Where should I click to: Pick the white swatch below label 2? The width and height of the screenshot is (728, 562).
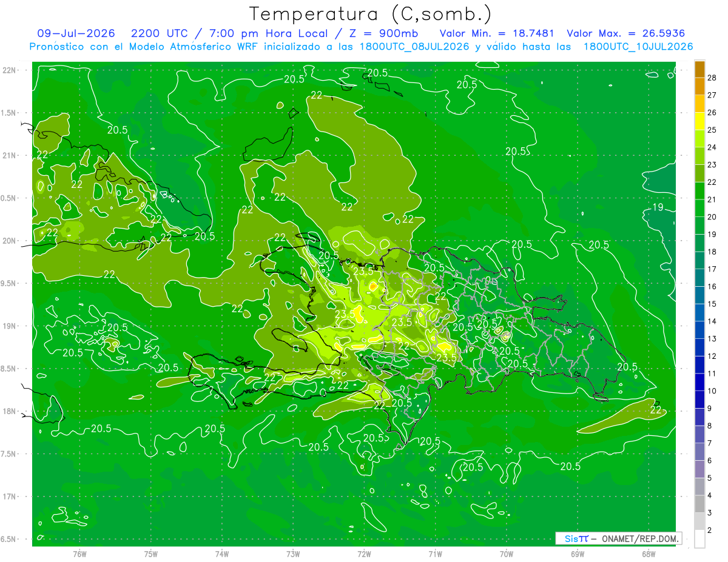(x=699, y=538)
